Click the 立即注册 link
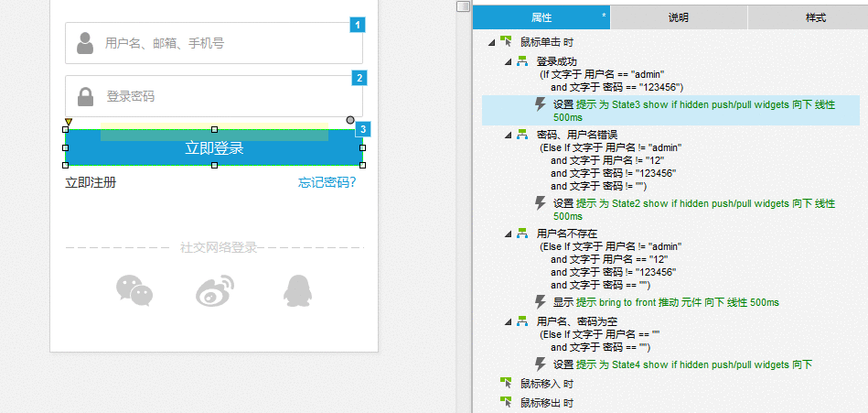Viewport: 868px width, 413px height. click(91, 182)
